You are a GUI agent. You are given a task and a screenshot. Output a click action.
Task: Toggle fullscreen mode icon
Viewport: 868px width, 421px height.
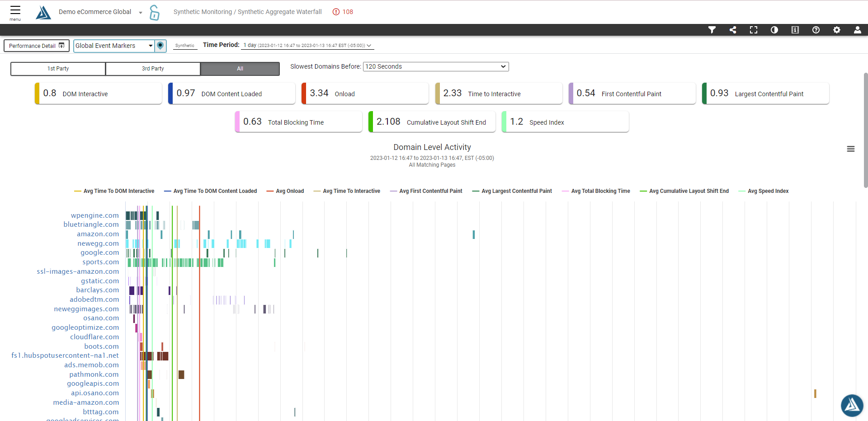[754, 30]
